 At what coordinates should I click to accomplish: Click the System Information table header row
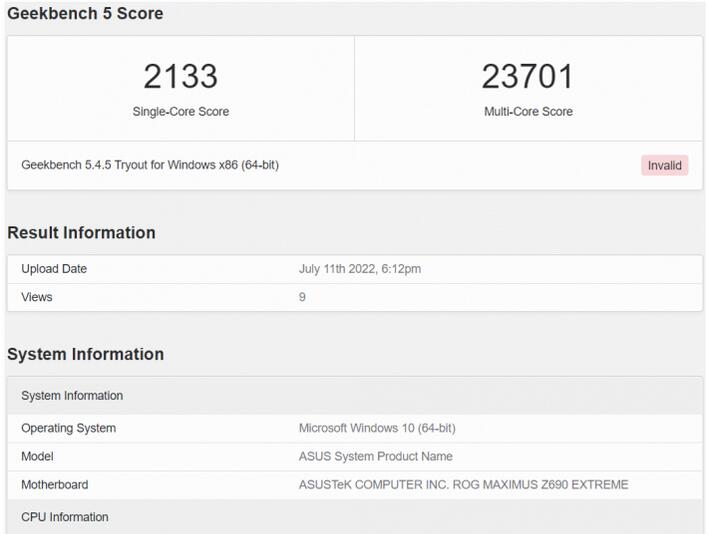pyautogui.click(x=355, y=396)
